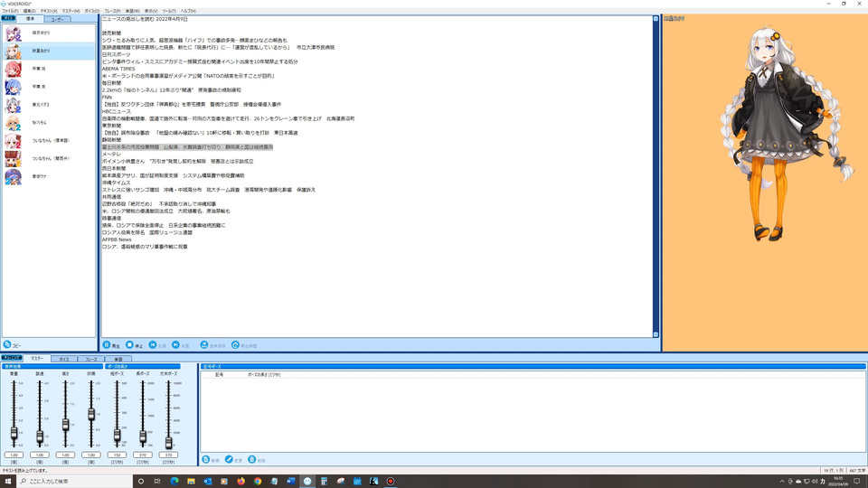Screen dimensions: 868x488
Task: Click the 音量 value input field
Action: [x=14, y=455]
